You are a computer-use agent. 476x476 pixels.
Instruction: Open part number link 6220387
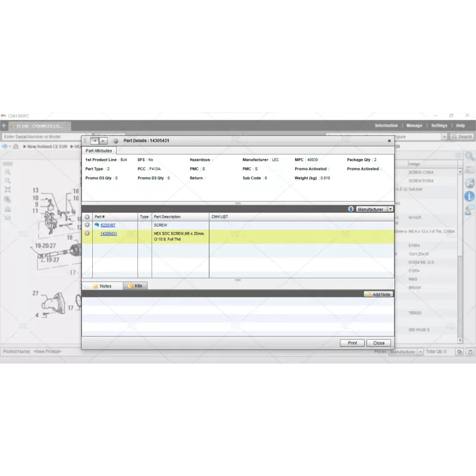pyautogui.click(x=108, y=226)
